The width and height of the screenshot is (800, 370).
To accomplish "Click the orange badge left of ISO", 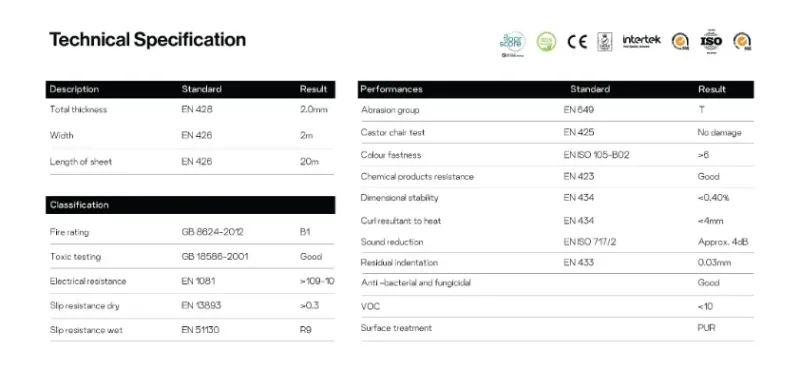I will click(x=680, y=41).
